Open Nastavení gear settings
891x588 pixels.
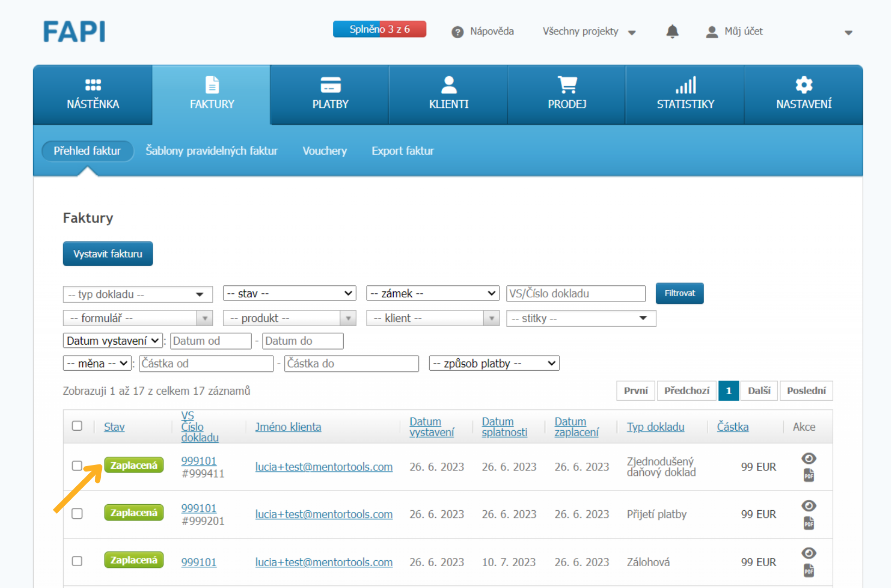804,84
